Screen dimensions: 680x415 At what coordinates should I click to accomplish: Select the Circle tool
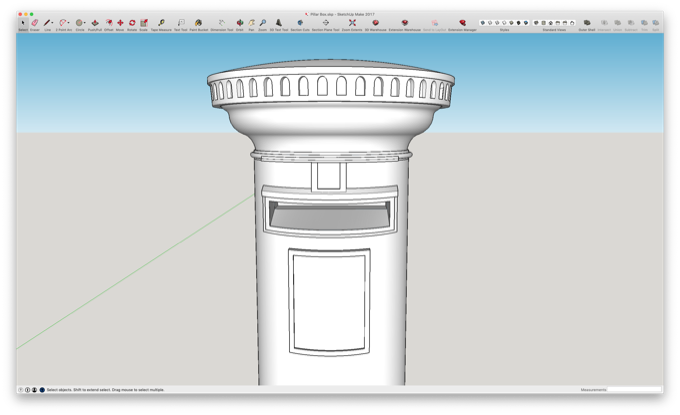coord(79,23)
